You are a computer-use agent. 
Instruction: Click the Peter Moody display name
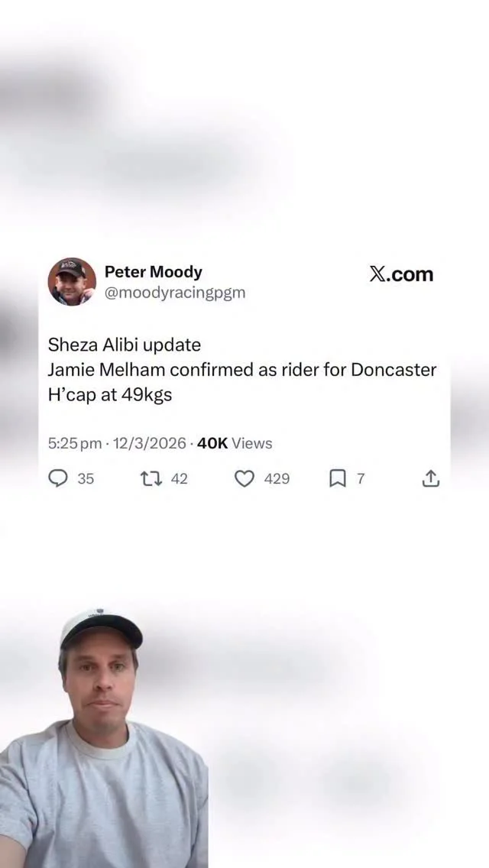click(154, 272)
